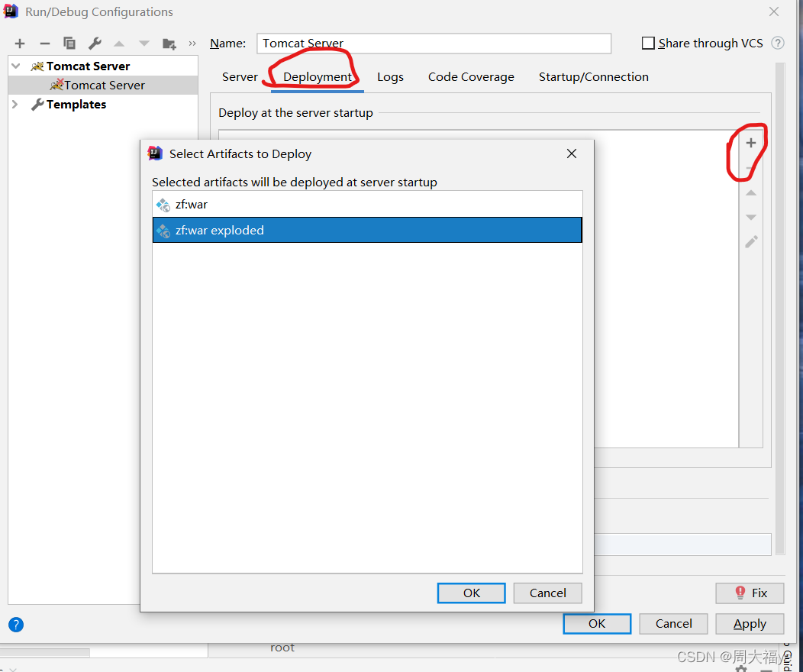Copy the selected run configuration

(69, 44)
